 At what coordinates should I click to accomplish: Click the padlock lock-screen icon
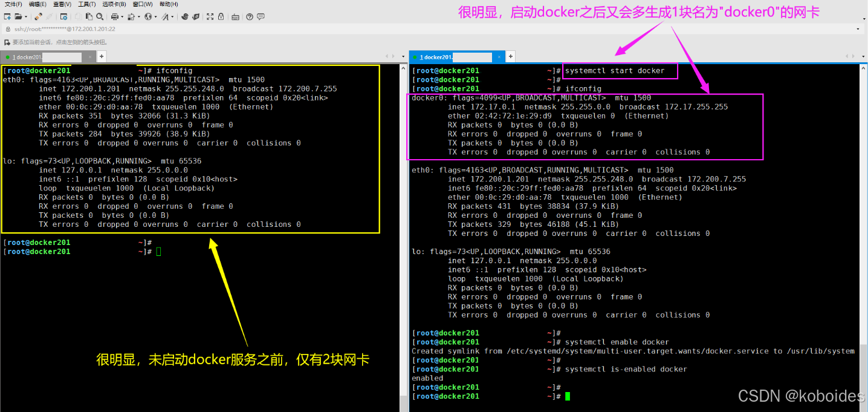(x=221, y=17)
